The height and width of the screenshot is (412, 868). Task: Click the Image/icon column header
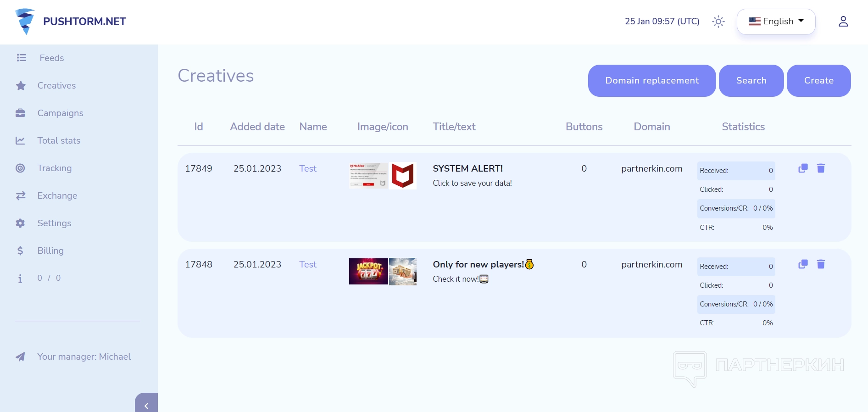[x=383, y=127]
